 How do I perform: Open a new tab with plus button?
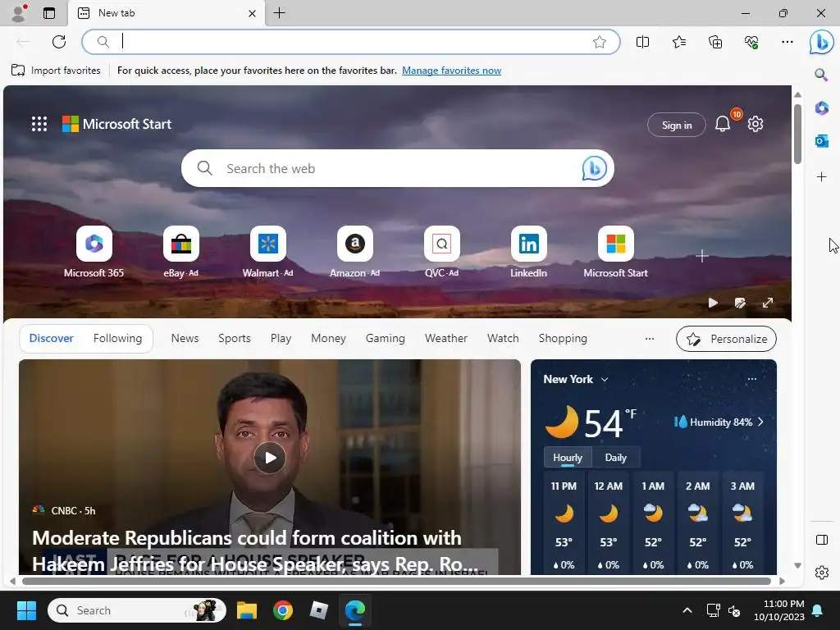click(x=279, y=13)
